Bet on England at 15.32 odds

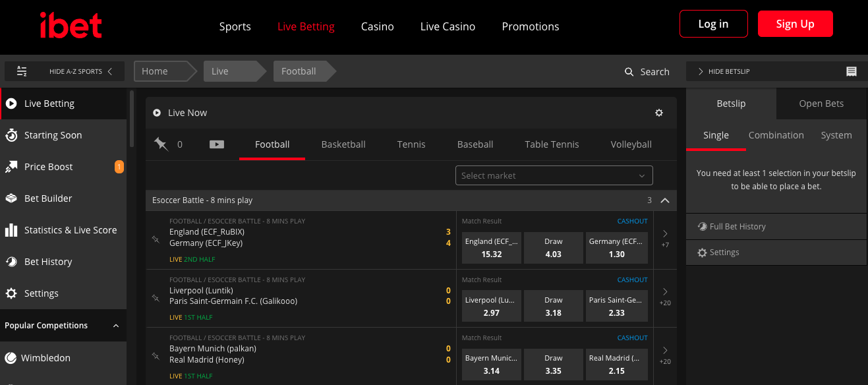point(492,248)
